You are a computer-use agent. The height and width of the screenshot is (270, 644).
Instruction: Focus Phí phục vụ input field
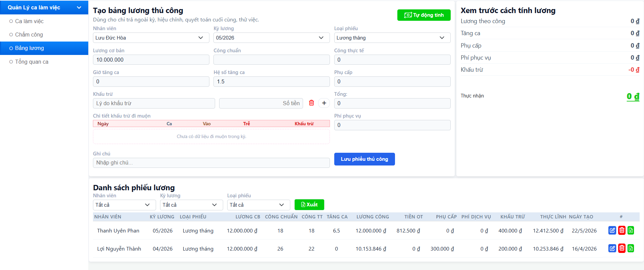(392, 125)
